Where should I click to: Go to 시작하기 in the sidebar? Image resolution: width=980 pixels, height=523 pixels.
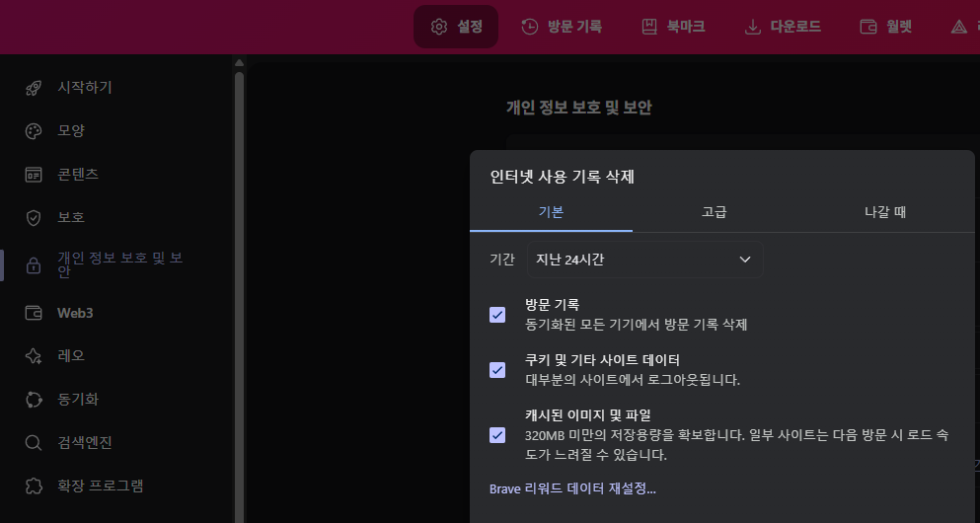(x=84, y=88)
